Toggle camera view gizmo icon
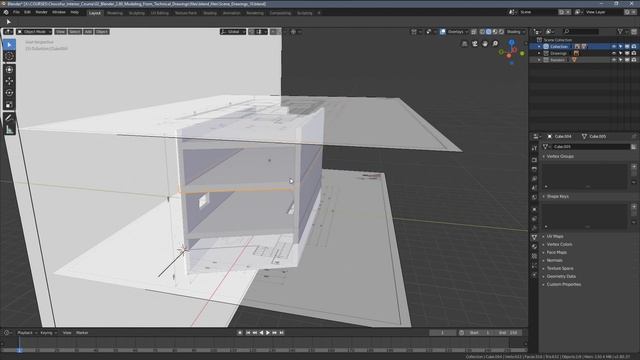This screenshot has width=640, height=360. point(475,44)
